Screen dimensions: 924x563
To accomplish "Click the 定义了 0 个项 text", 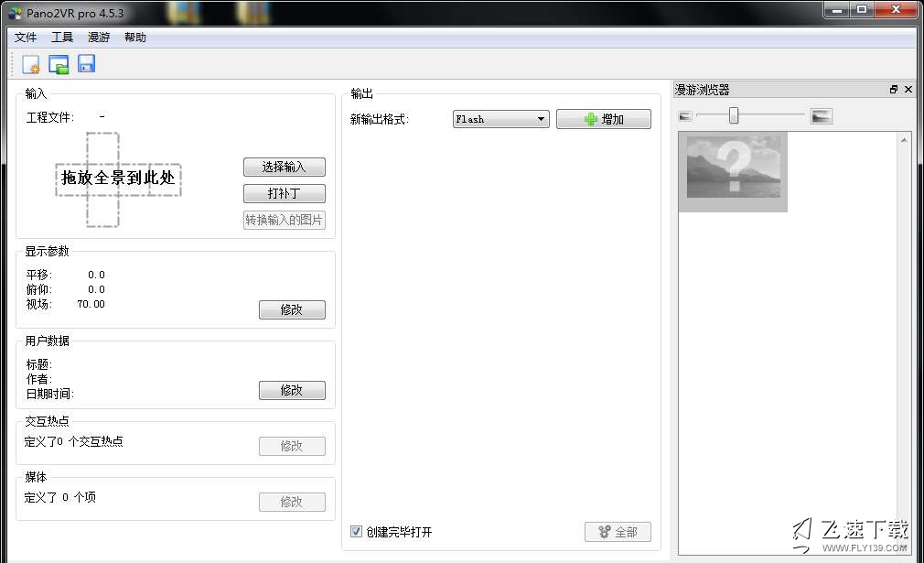I will point(60,498).
